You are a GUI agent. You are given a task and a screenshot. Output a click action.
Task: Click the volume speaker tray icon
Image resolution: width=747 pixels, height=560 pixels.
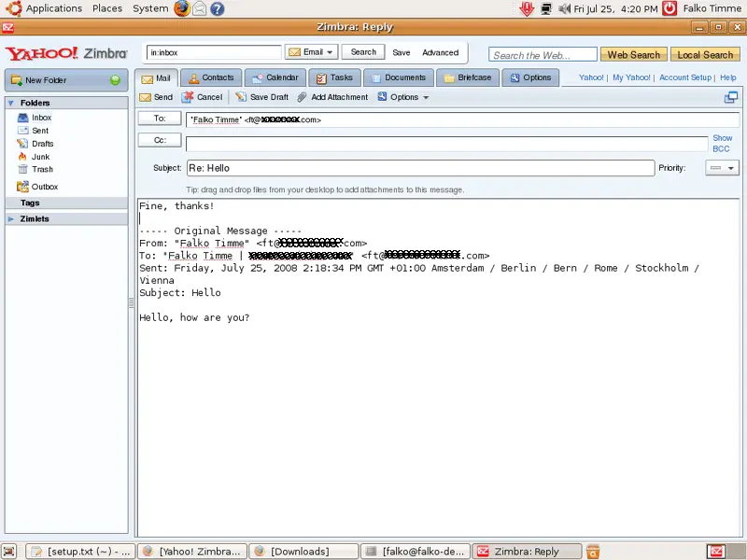click(565, 8)
